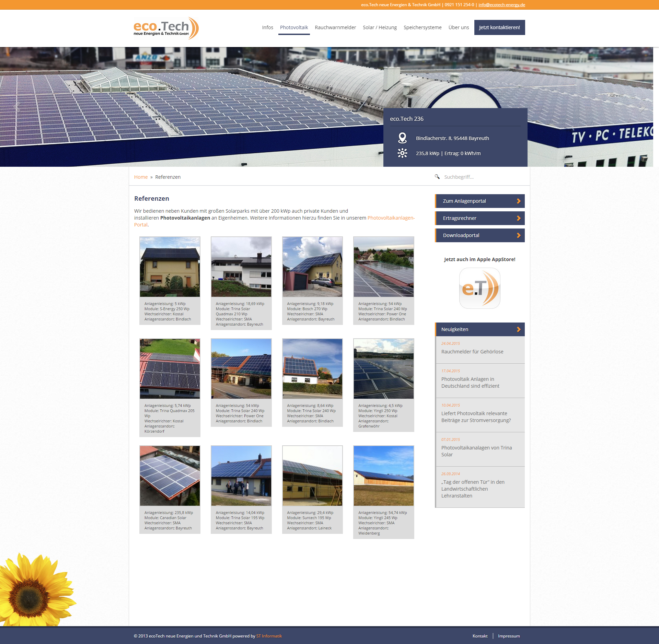Click the arrow on Ertragsrechner
The image size is (659, 644).
[x=519, y=218]
